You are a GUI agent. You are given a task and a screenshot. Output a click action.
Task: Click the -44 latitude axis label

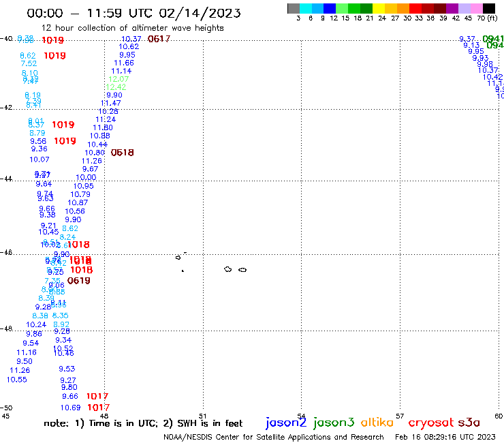(6, 179)
